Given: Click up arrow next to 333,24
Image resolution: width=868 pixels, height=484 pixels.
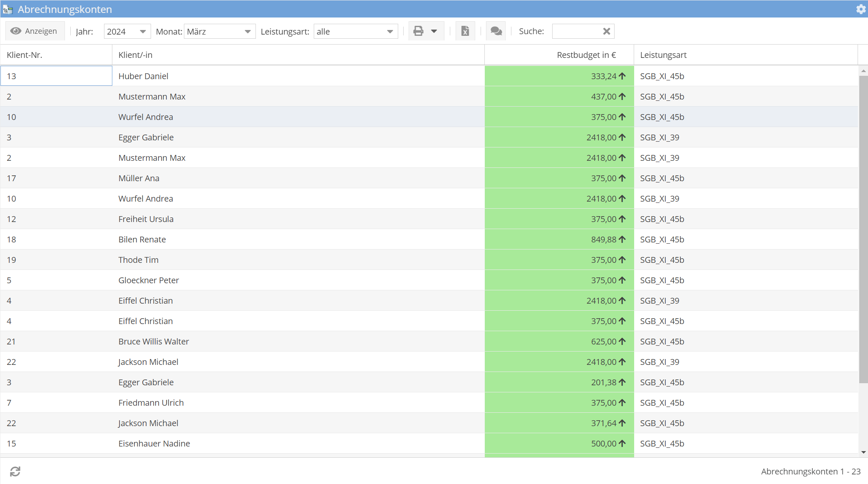Looking at the screenshot, I should click(x=622, y=76).
